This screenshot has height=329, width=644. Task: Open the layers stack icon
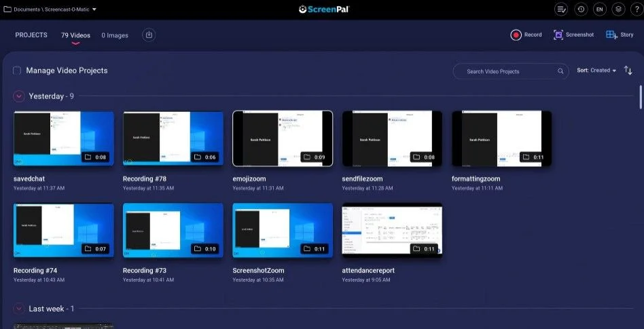click(619, 9)
